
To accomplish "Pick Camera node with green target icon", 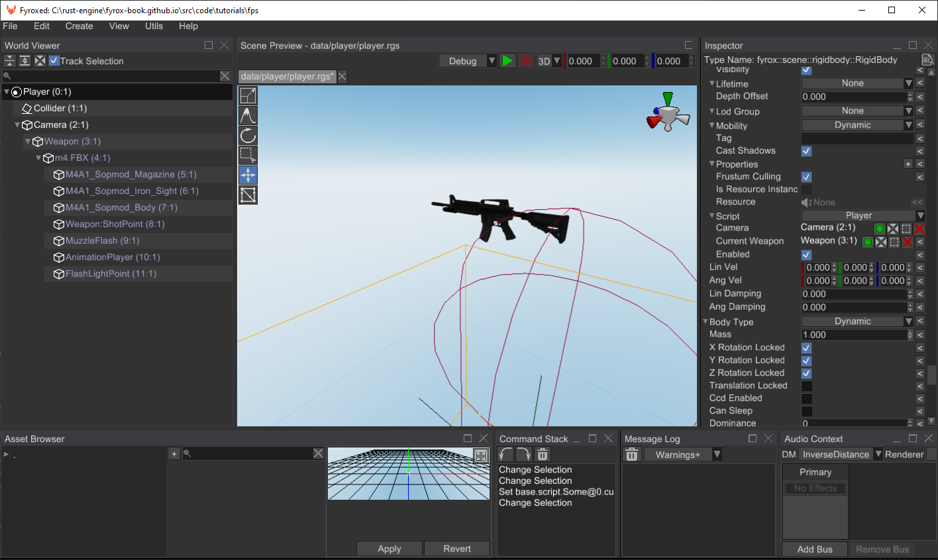I will click(x=880, y=229).
